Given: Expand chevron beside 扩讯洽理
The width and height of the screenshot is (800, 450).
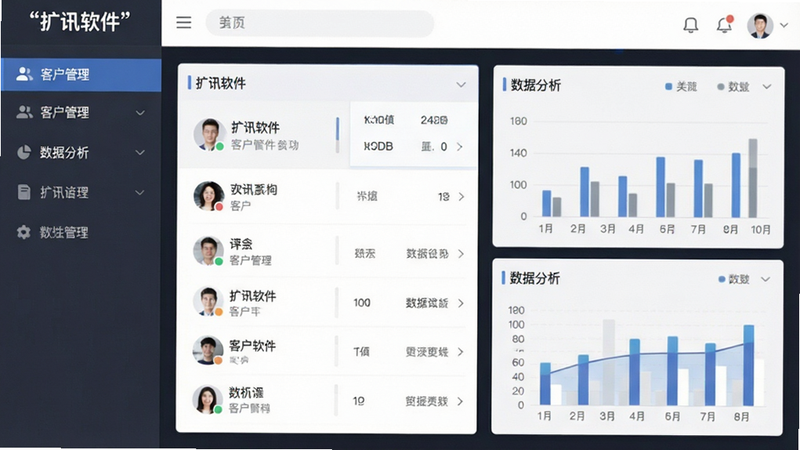Looking at the screenshot, I should point(140,192).
